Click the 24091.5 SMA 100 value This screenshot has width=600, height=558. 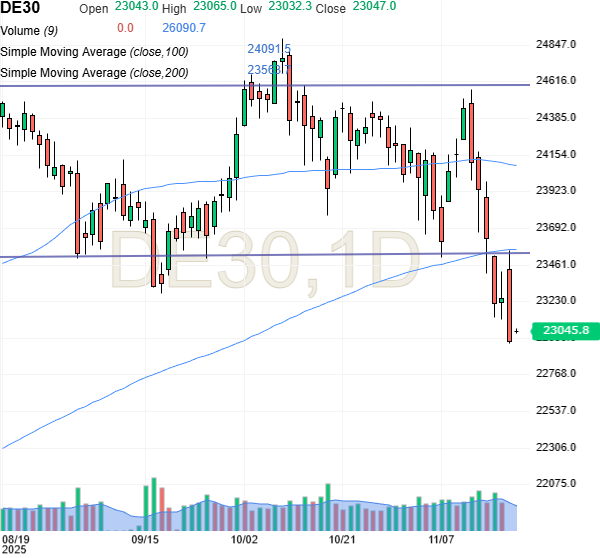click(269, 47)
